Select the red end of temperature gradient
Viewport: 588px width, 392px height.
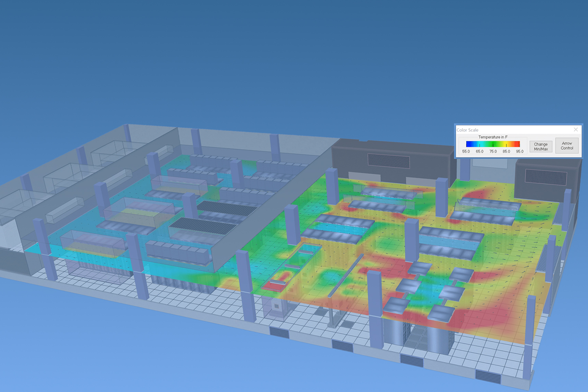[517, 144]
